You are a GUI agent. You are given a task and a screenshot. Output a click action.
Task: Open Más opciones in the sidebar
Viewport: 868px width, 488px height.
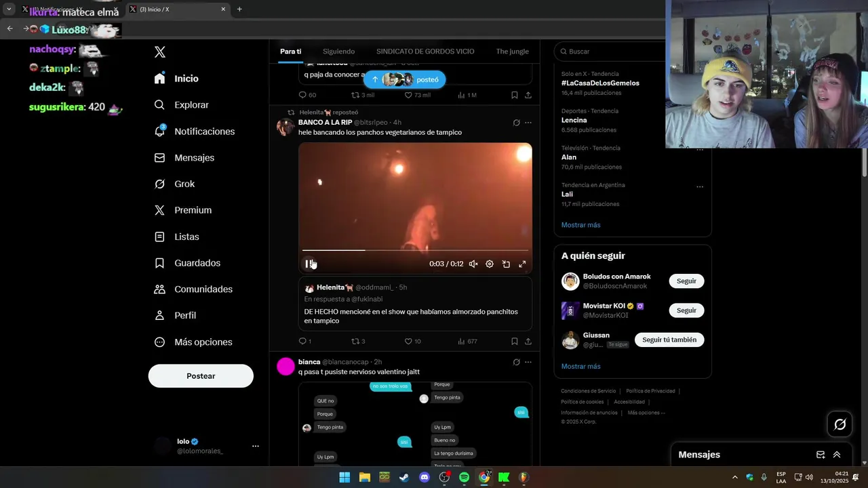pyautogui.click(x=193, y=342)
